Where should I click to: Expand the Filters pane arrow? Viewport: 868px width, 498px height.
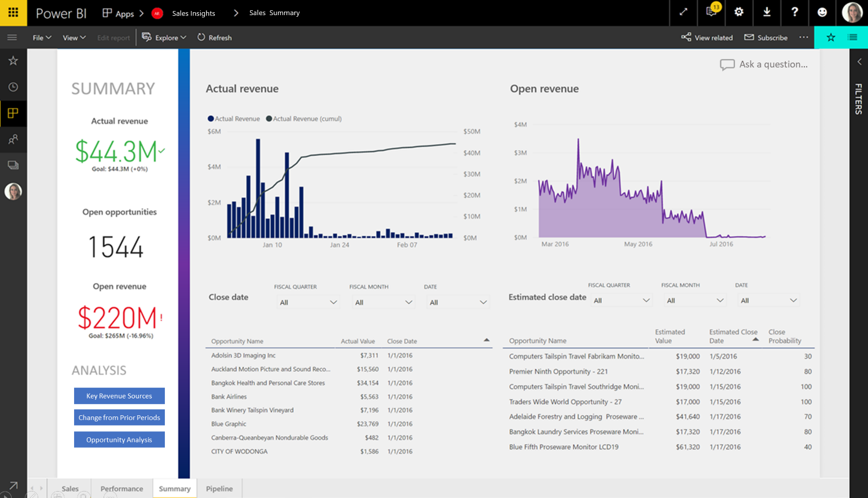click(x=859, y=61)
